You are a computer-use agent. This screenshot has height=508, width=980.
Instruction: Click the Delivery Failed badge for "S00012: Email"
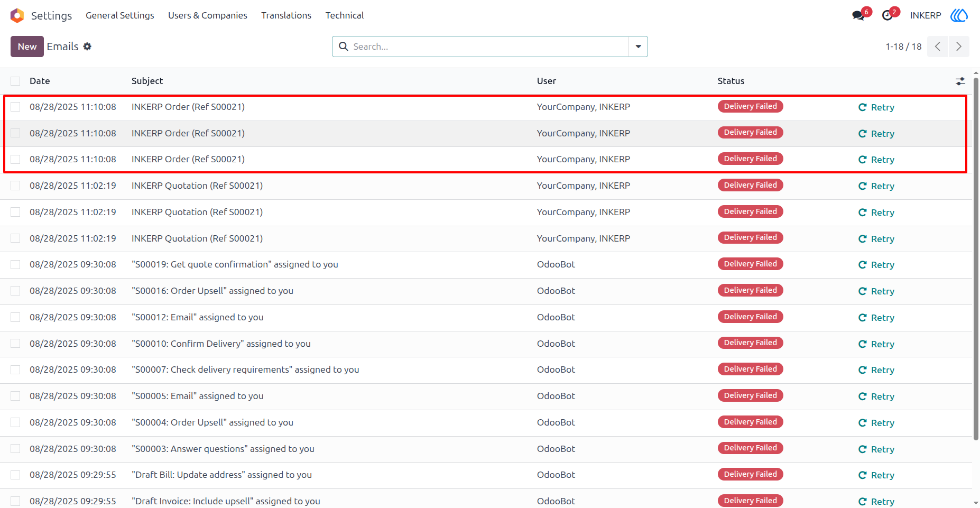[x=750, y=317]
